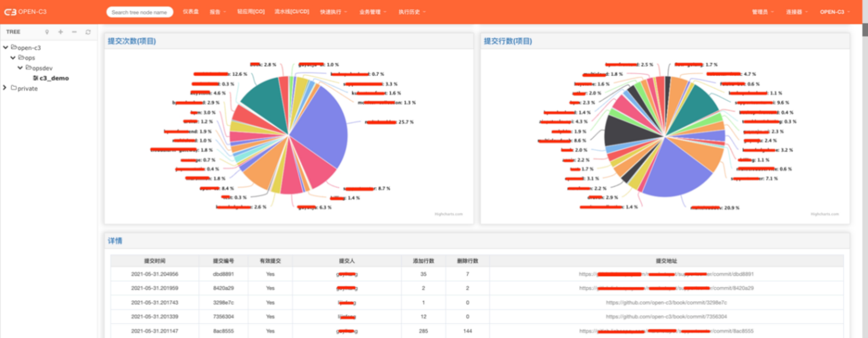The height and width of the screenshot is (338, 868).
Task: Click the locate pin icon in TREE header
Action: [47, 32]
